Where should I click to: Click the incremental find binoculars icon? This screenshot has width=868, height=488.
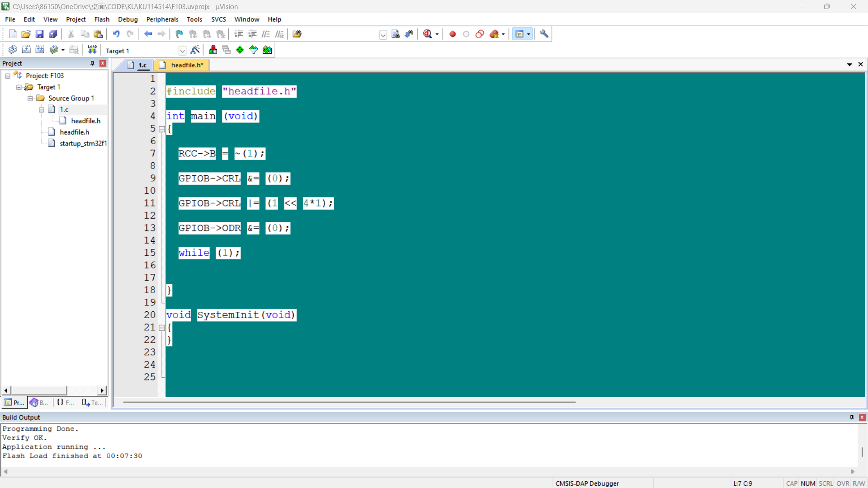409,34
